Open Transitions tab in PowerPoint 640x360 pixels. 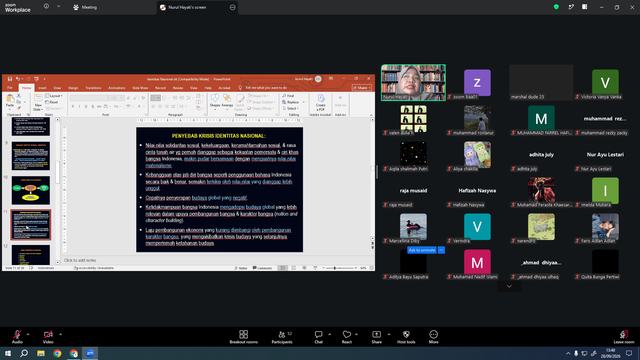click(93, 88)
